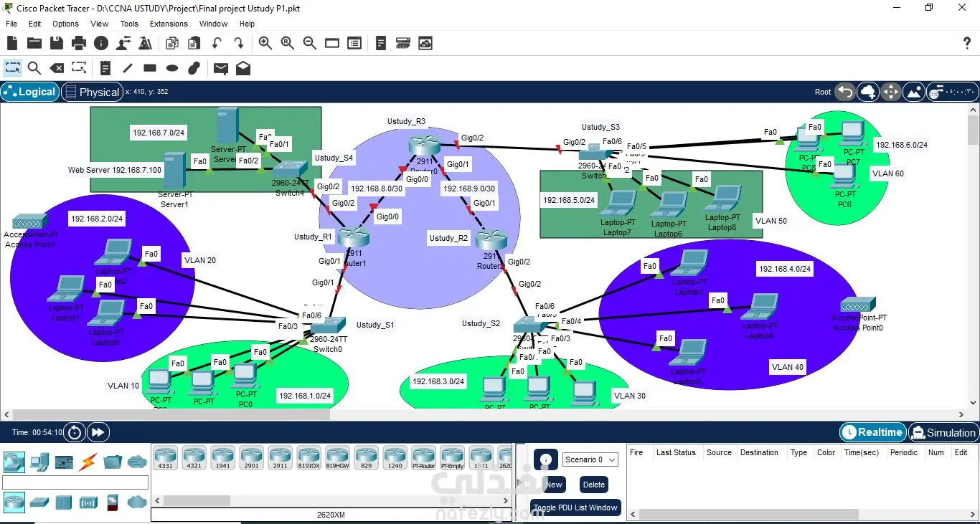Click the Print icon in toolbar
Viewport: 980px width, 524px height.
point(79,43)
